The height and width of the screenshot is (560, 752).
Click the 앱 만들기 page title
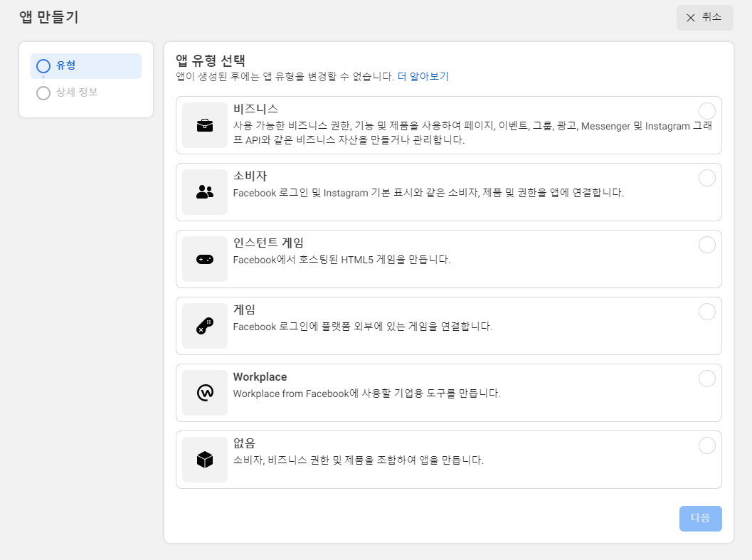[49, 17]
